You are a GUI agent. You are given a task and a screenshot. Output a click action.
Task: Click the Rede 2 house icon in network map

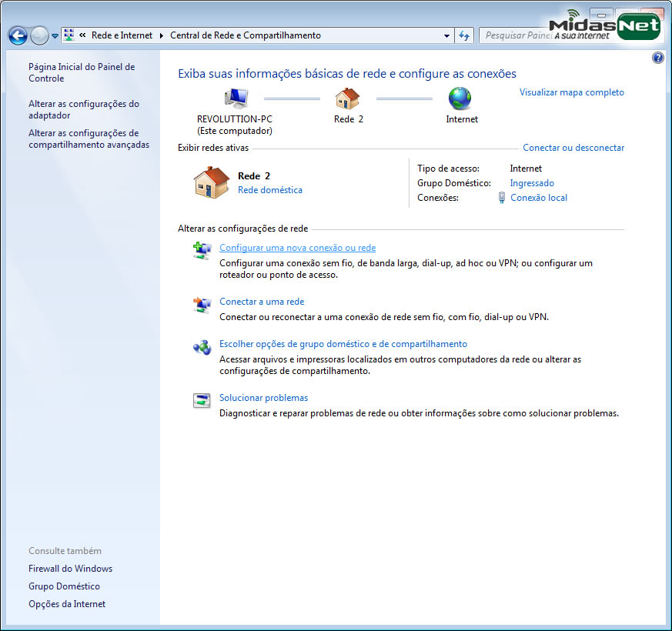[x=348, y=98]
